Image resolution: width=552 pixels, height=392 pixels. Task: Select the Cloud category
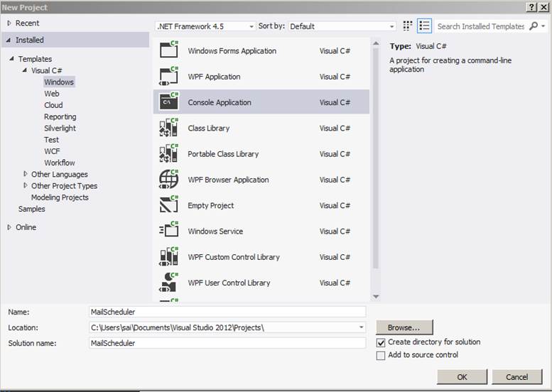pos(53,105)
